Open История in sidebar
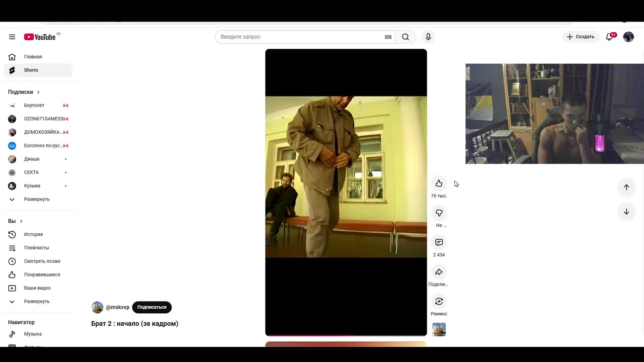644x362 pixels. point(38,234)
